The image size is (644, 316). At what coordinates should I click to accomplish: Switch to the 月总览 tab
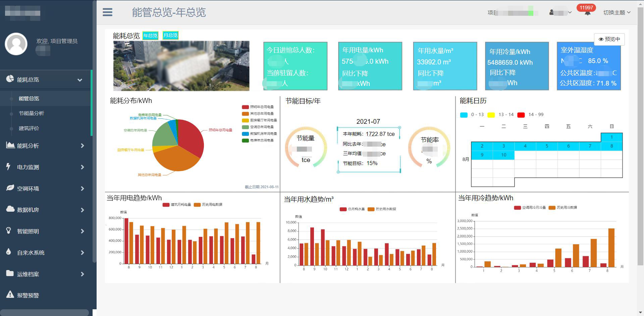tap(170, 35)
